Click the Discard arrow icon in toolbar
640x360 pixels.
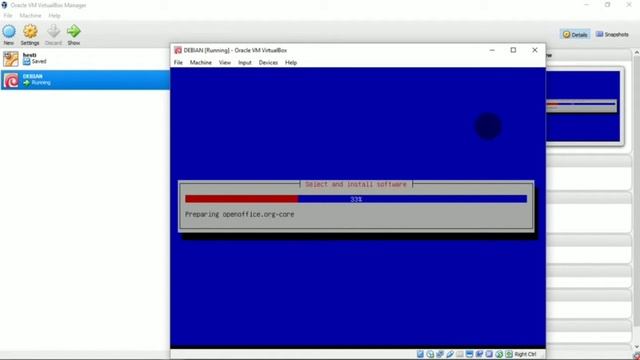pos(53,31)
